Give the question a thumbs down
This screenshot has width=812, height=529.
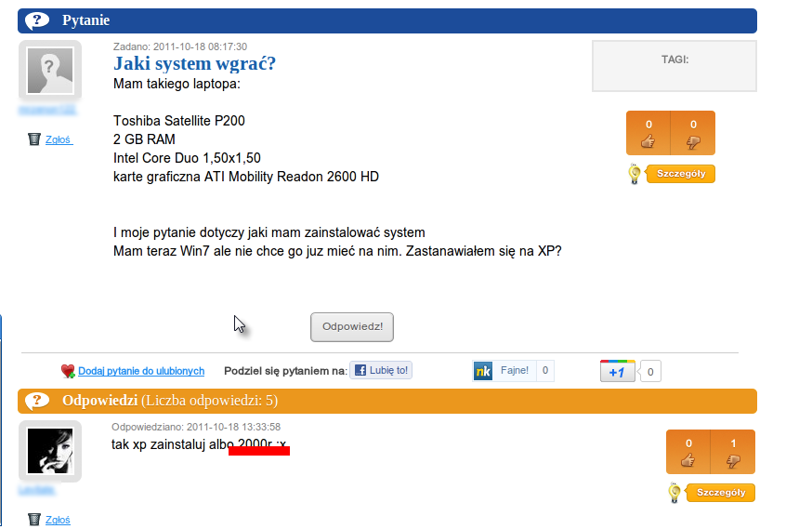[x=693, y=133]
